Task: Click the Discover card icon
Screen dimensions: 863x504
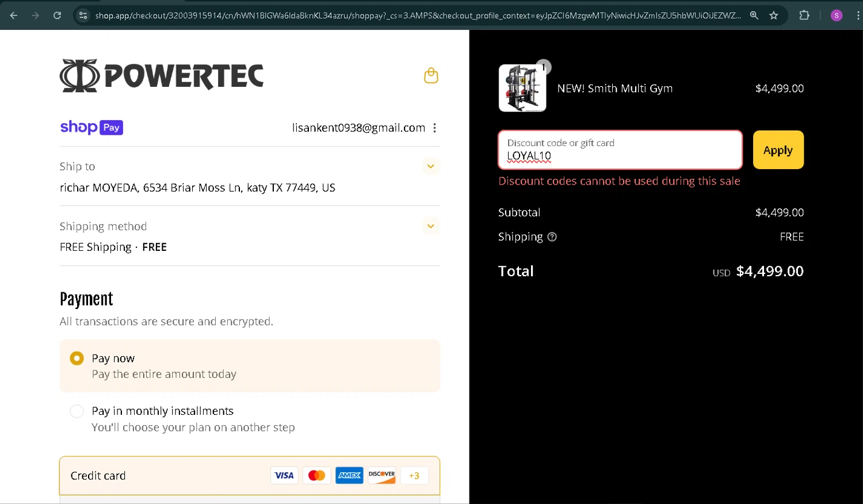Action: pos(382,475)
